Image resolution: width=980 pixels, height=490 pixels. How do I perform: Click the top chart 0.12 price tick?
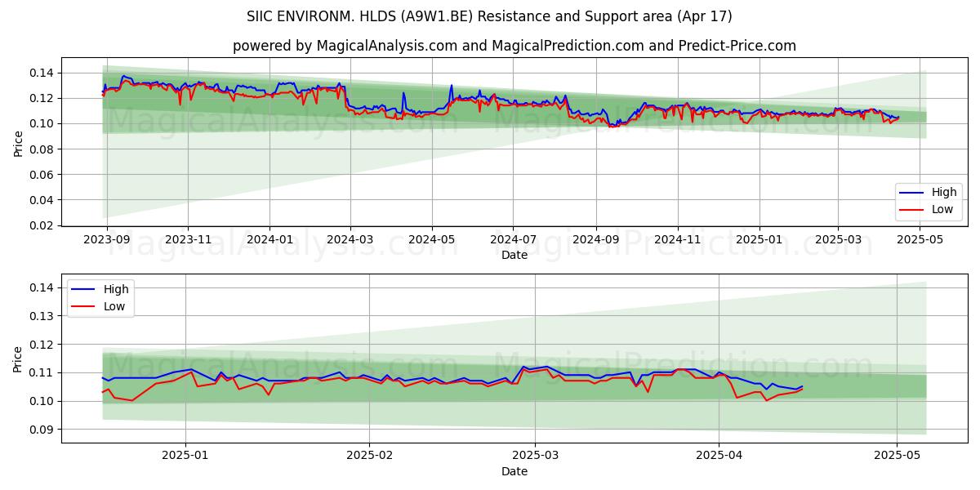coord(42,98)
